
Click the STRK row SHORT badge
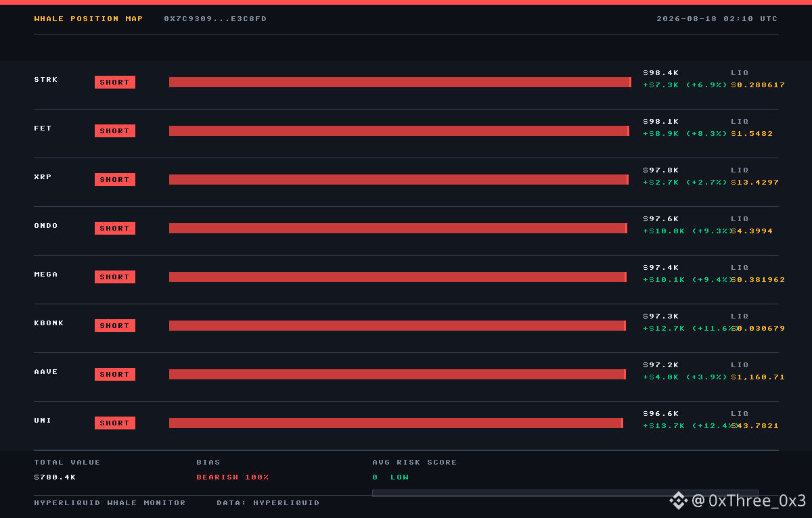pos(115,83)
